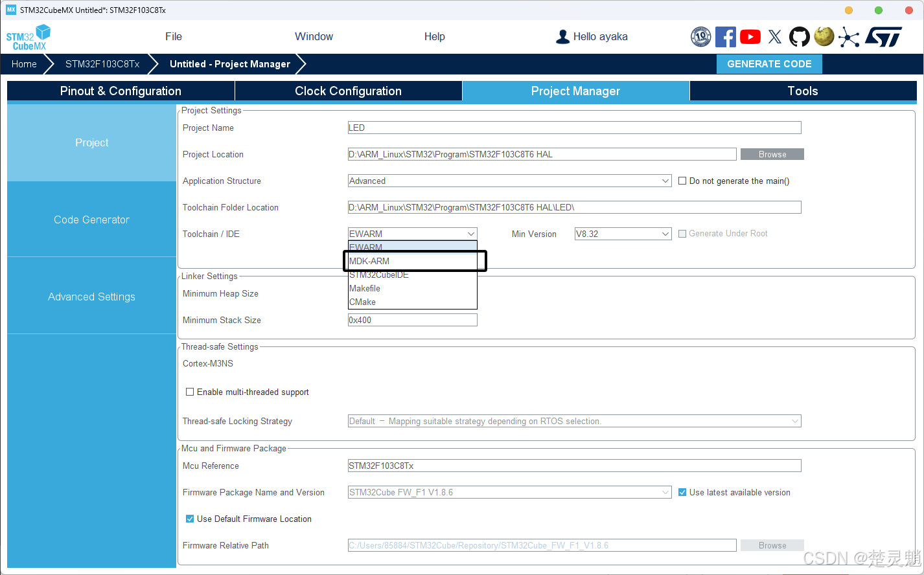Toggle Do not generate the main() checkbox
Image resolution: width=924 pixels, height=575 pixels.
682,181
